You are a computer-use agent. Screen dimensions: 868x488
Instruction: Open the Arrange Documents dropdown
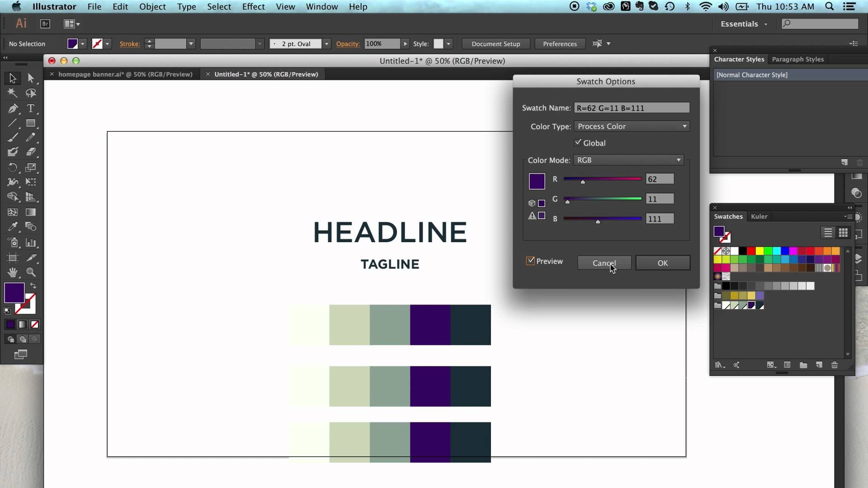point(72,24)
